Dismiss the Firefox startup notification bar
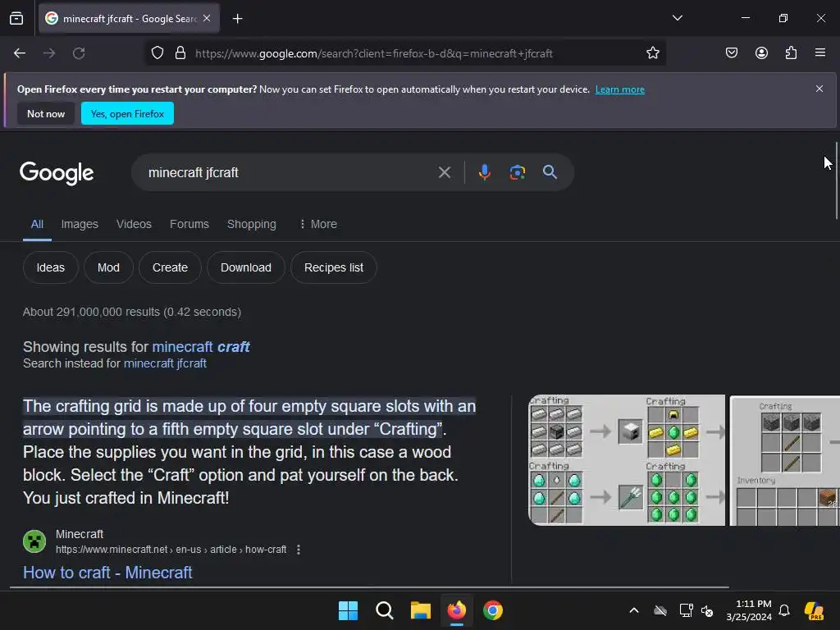 [x=819, y=89]
